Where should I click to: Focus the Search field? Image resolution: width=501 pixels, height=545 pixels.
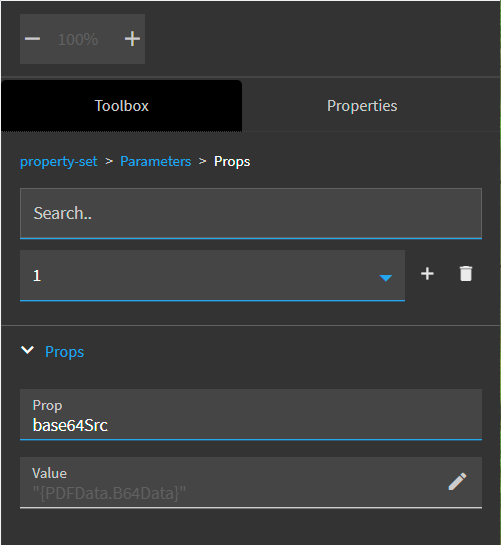coord(251,213)
